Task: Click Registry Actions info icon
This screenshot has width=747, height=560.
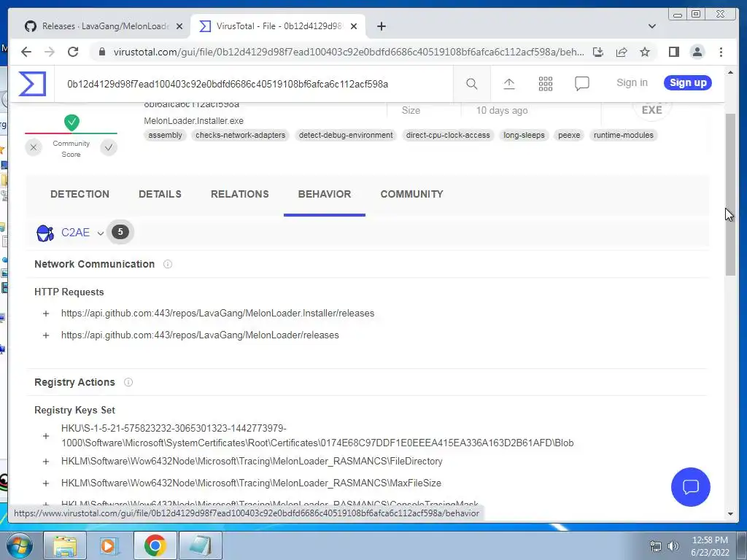Action: [x=128, y=382]
